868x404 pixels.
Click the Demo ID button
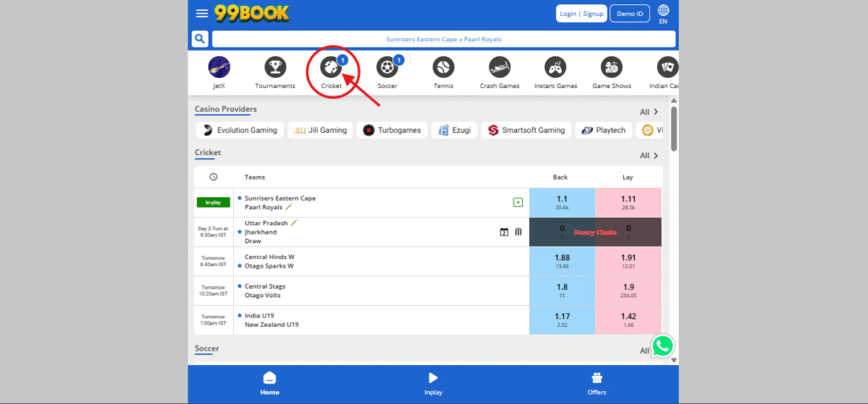(x=630, y=14)
